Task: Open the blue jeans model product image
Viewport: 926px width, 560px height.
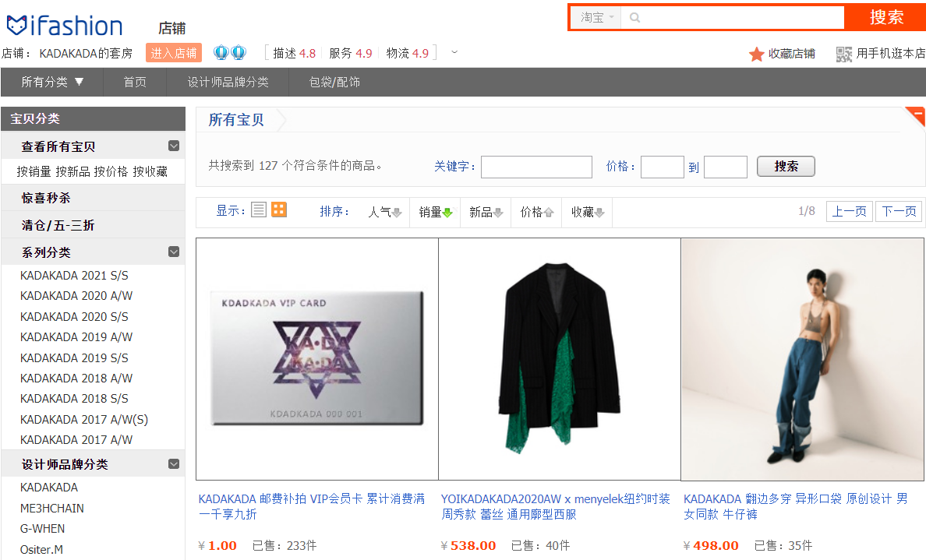Action: tap(802, 359)
